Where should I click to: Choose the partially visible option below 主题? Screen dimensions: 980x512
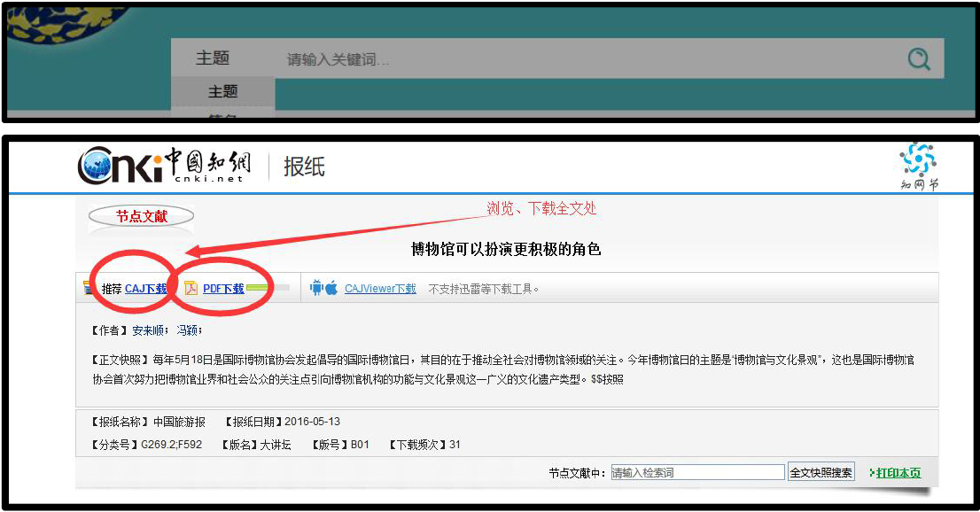coord(222,116)
